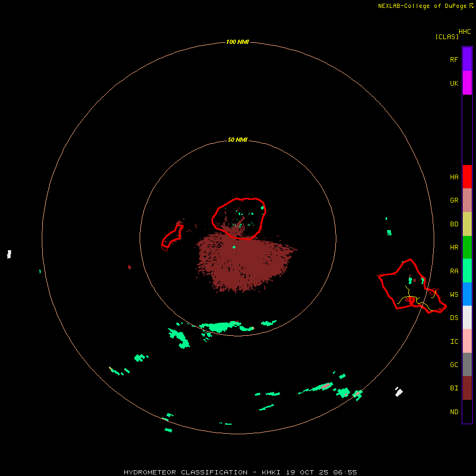Click the purple RF color swatch
The width and height of the screenshot is (476, 476).
click(x=467, y=59)
